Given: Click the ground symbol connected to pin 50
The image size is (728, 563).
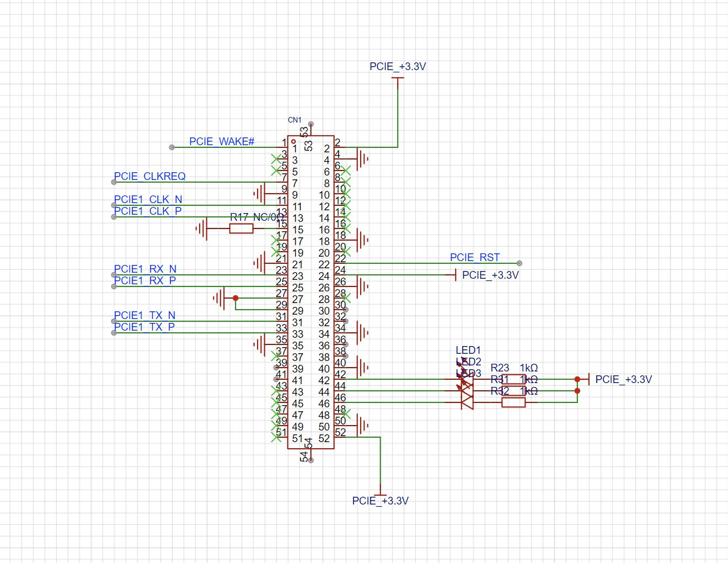Looking at the screenshot, I should click(362, 426).
